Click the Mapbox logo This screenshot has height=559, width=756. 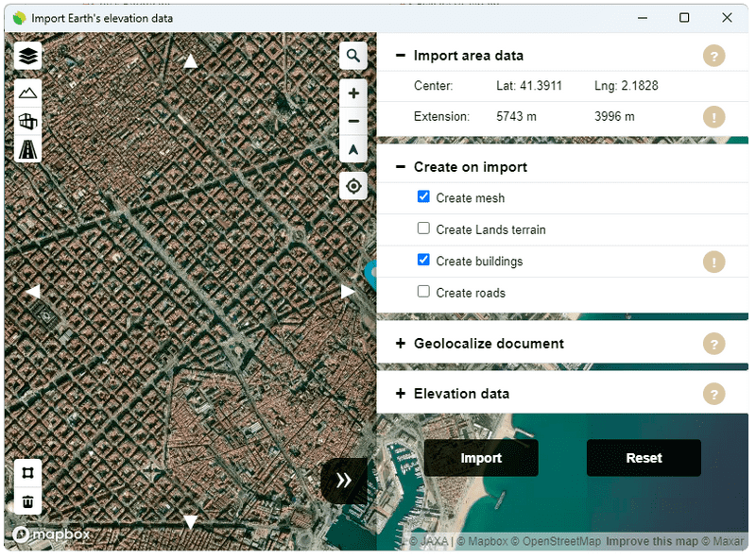point(51,534)
